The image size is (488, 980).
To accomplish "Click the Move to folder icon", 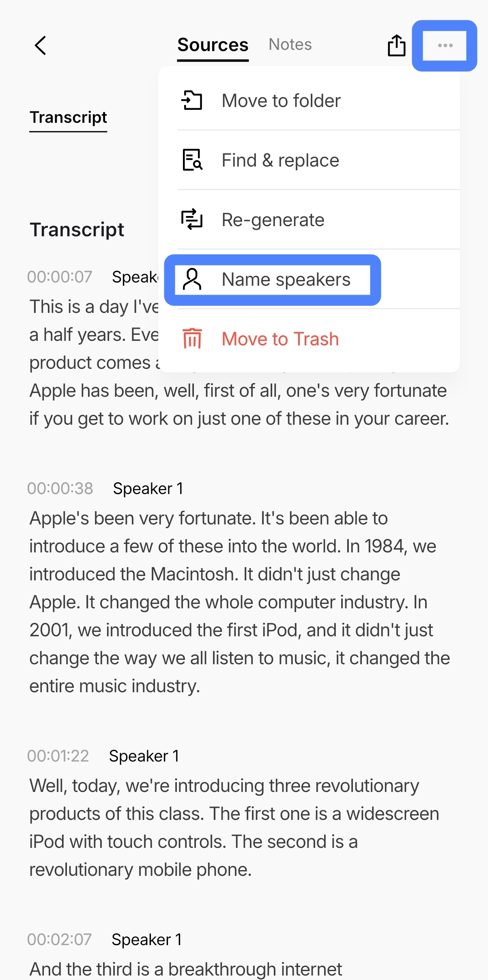I will pyautogui.click(x=192, y=101).
